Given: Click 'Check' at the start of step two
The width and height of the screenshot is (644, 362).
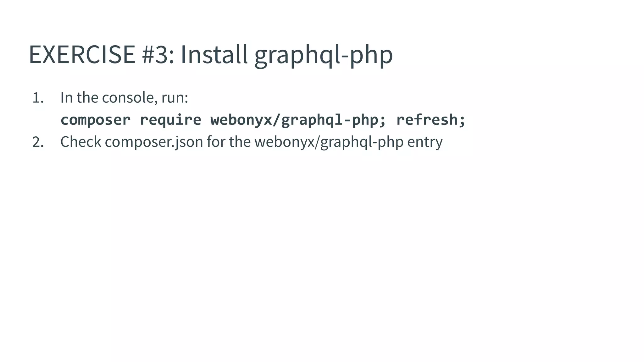Looking at the screenshot, I should click(x=81, y=142).
